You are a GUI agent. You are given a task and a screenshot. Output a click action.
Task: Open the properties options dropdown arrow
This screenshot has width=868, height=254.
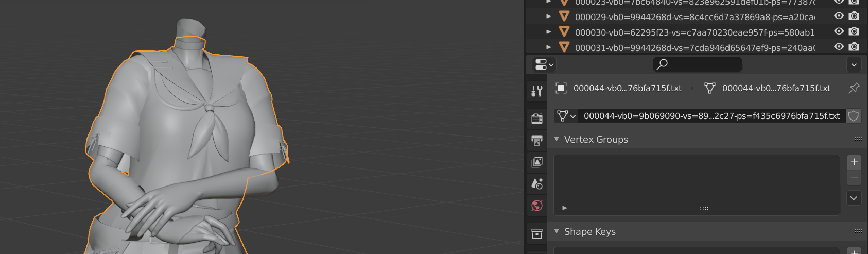[854, 64]
